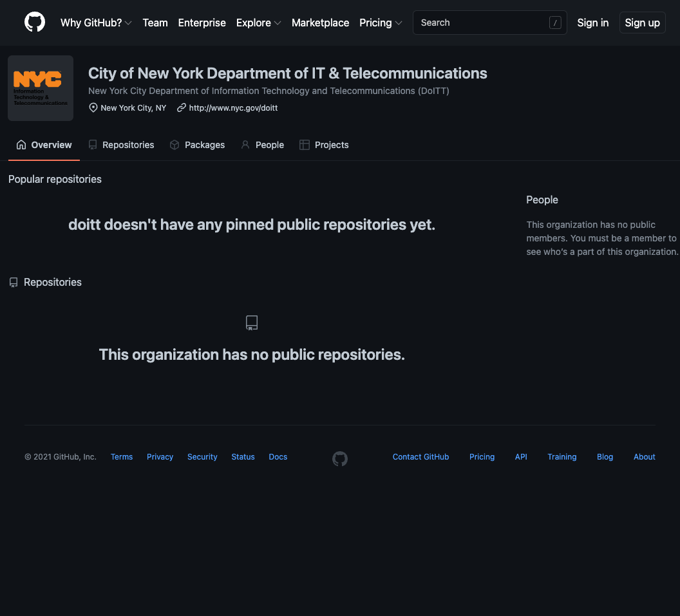Click the organization title heading
Viewport: 680px width, 616px height.
pos(288,73)
